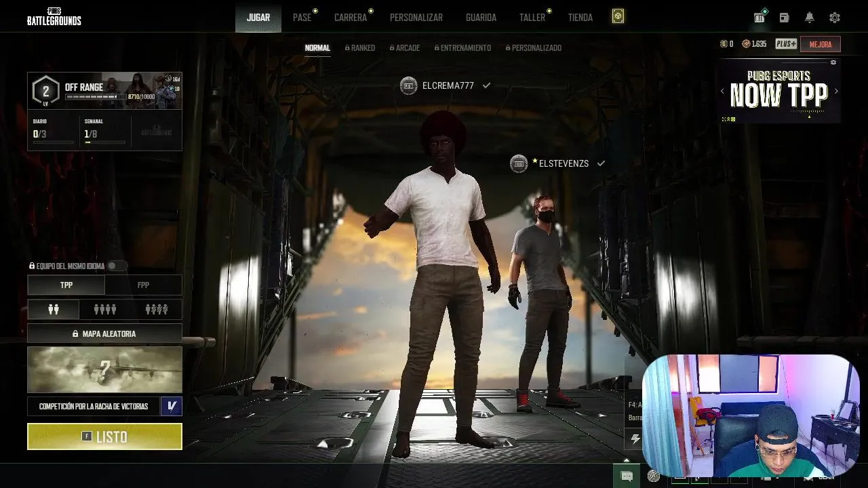This screenshot has width=868, height=488.
Task: Switch to the TIENDA tab
Action: tap(580, 18)
